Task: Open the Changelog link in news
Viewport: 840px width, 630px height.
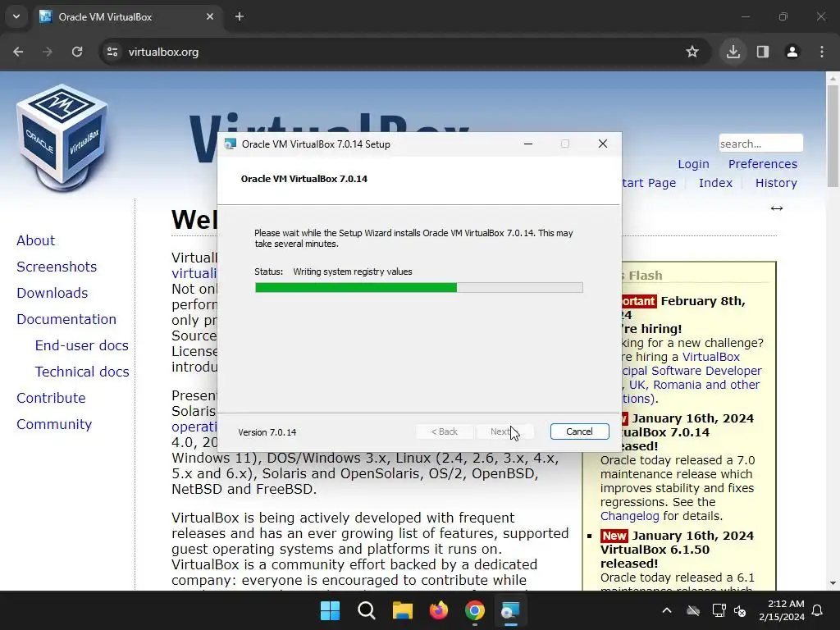Action: coord(629,516)
